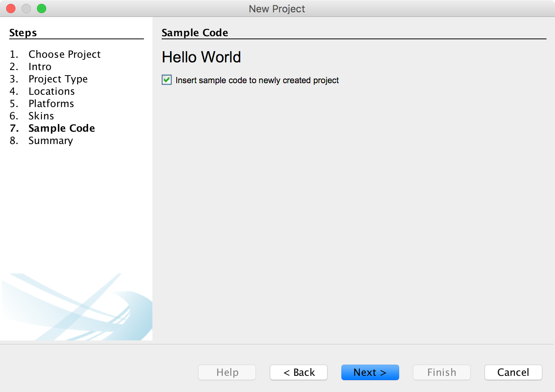This screenshot has height=392, width=555.
Task: Uncheck the Insert sample code checkbox
Action: tap(167, 80)
